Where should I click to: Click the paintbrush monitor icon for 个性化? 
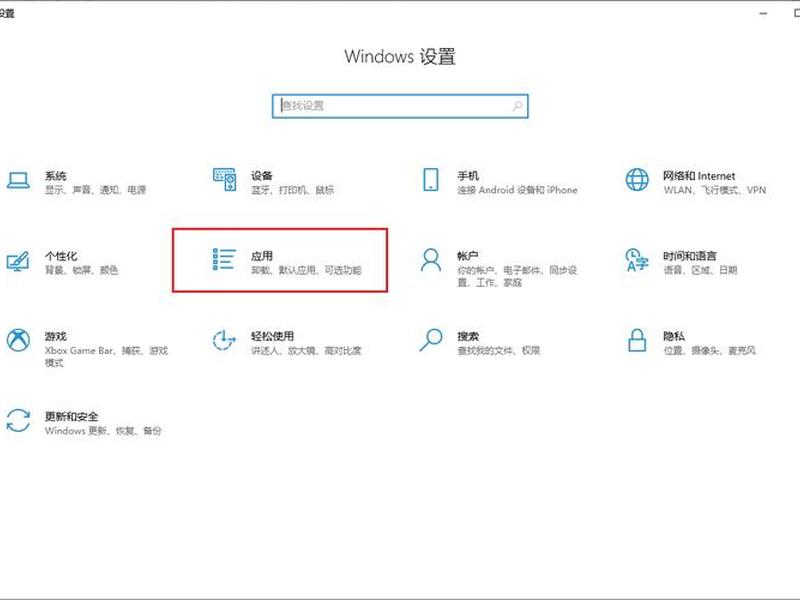click(18, 261)
